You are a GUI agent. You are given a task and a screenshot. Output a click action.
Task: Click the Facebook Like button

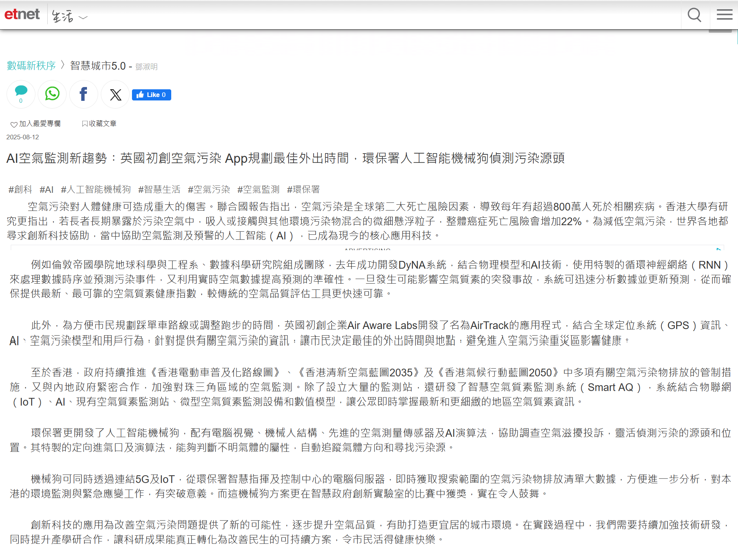click(151, 95)
